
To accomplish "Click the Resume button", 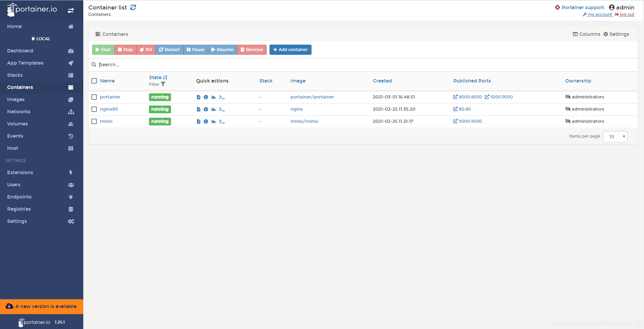I will [x=223, y=50].
